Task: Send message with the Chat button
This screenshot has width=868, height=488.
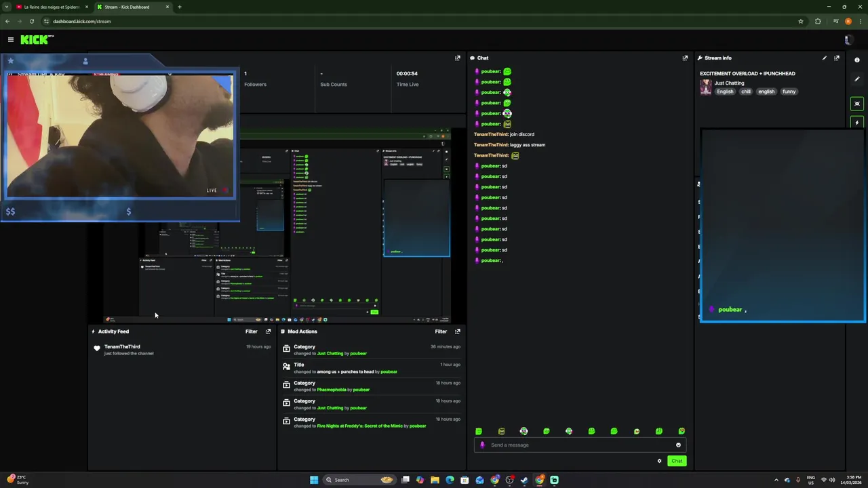Action: [677, 461]
